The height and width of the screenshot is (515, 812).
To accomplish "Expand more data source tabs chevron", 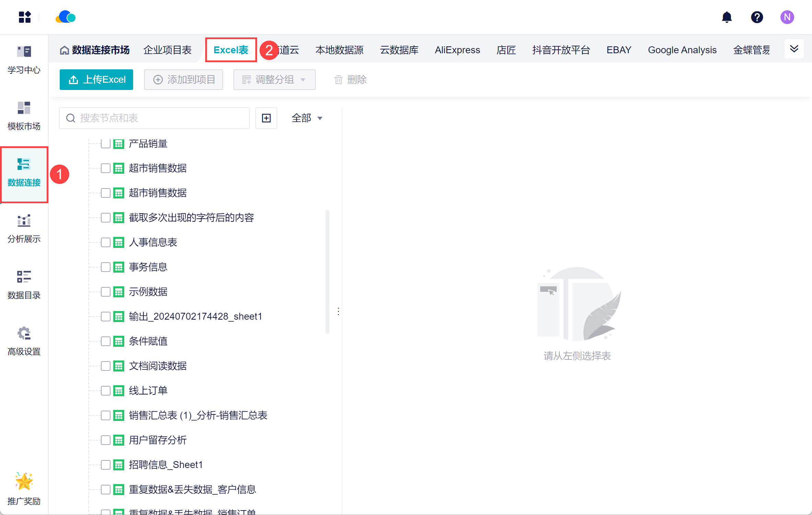I will [794, 49].
